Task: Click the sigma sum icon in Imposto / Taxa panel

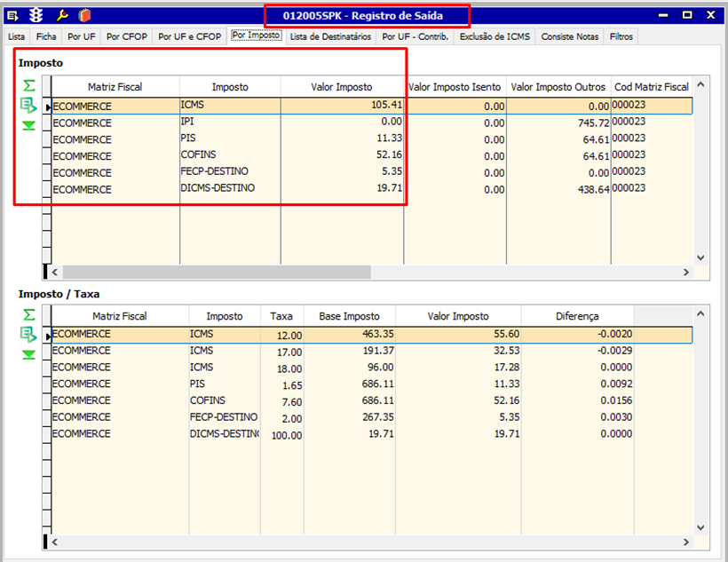Action: pyautogui.click(x=29, y=314)
